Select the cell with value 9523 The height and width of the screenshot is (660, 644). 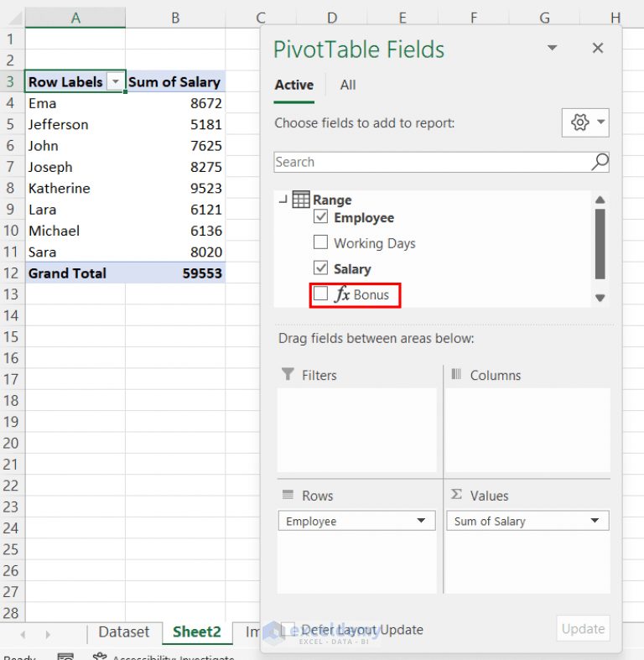click(x=175, y=188)
